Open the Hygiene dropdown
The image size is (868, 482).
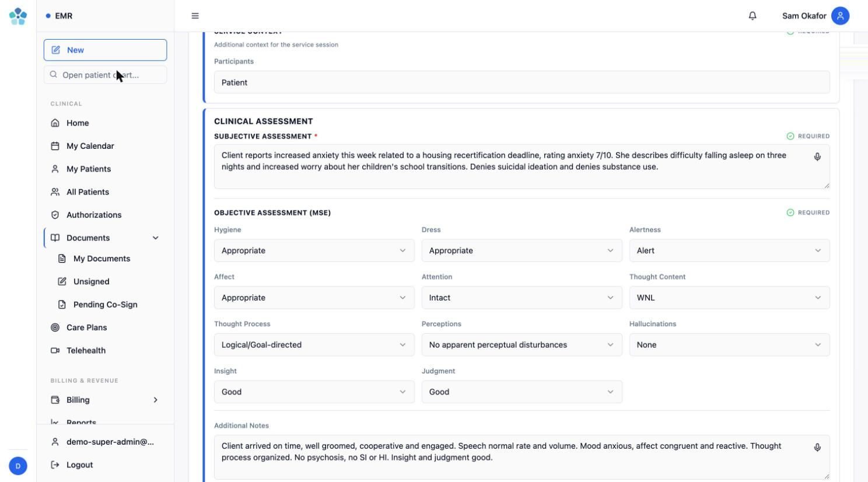pyautogui.click(x=314, y=250)
